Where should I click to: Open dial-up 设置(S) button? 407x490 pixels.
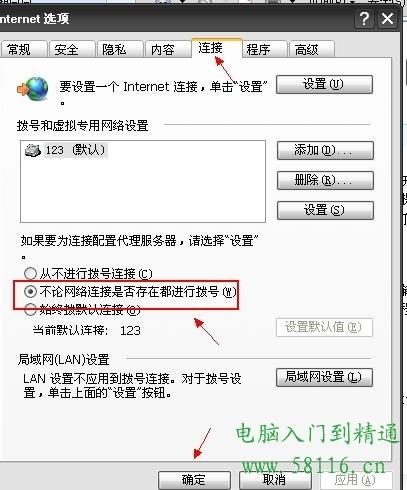(x=325, y=210)
